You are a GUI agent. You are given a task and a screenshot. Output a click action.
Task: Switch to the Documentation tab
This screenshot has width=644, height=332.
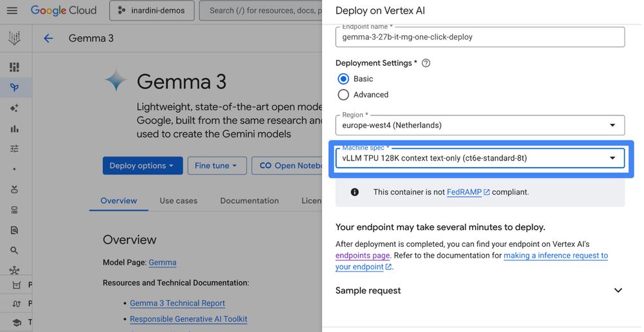pos(249,200)
